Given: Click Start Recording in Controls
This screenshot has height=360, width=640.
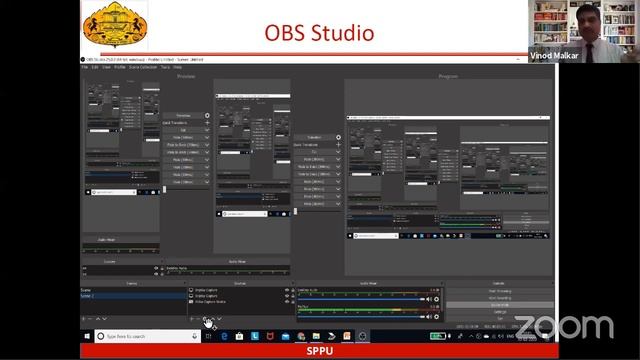Looking at the screenshot, I should click(500, 298).
